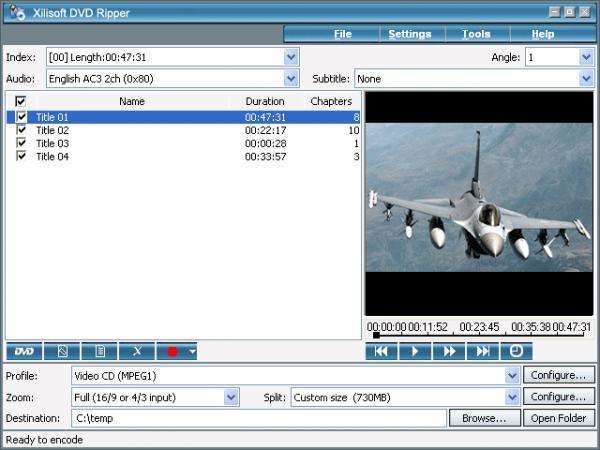Viewport: 600px width, 450px height.
Task: Click the Open Folder button
Action: coord(558,418)
